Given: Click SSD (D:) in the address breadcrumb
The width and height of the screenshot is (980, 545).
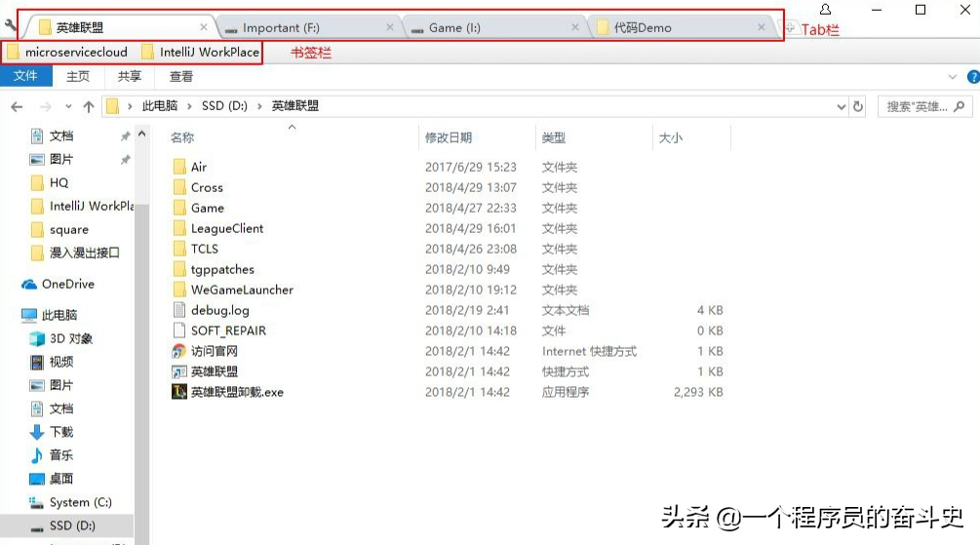Looking at the screenshot, I should tap(224, 106).
